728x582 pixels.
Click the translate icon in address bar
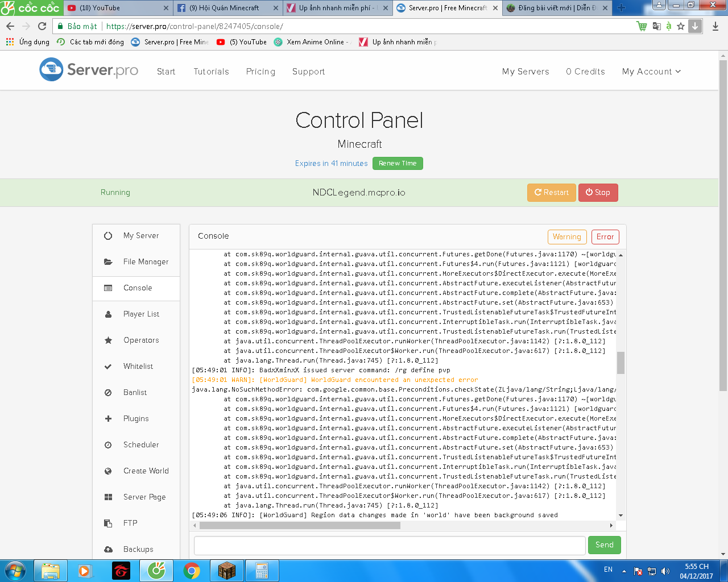(x=657, y=26)
